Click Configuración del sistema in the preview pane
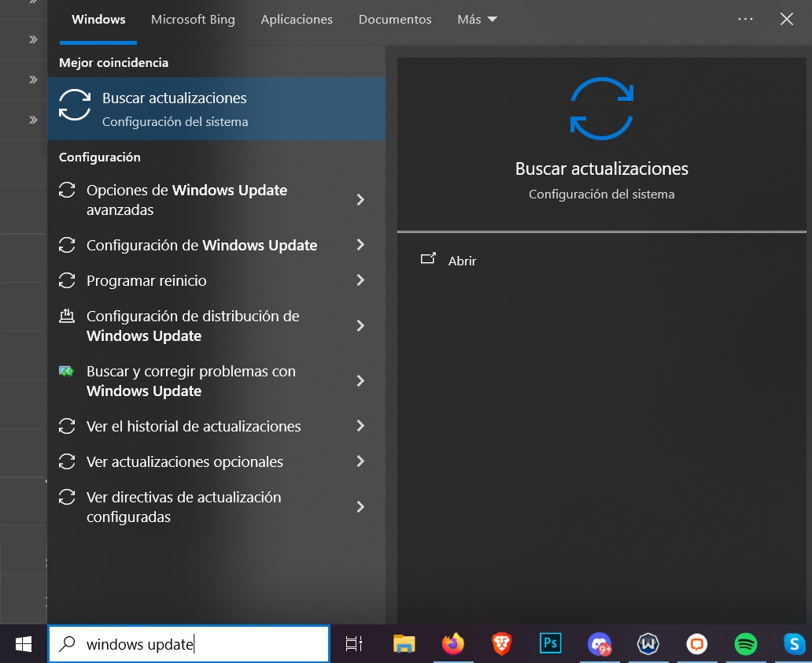The width and height of the screenshot is (812, 663). 602,194
